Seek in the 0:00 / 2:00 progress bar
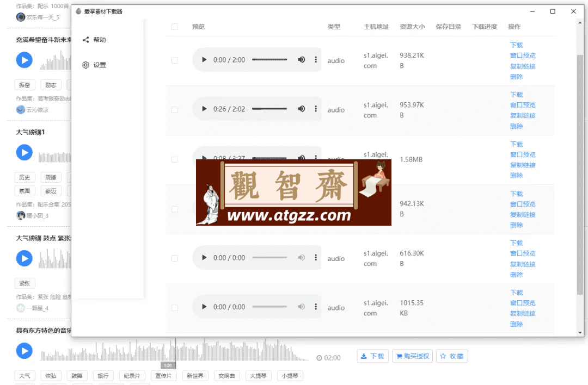The image size is (588, 385). 269,60
